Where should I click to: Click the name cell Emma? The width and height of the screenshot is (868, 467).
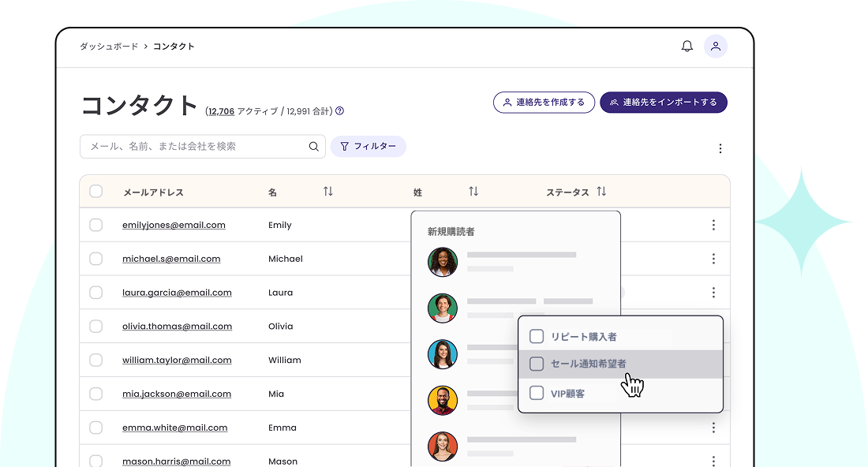tap(282, 428)
